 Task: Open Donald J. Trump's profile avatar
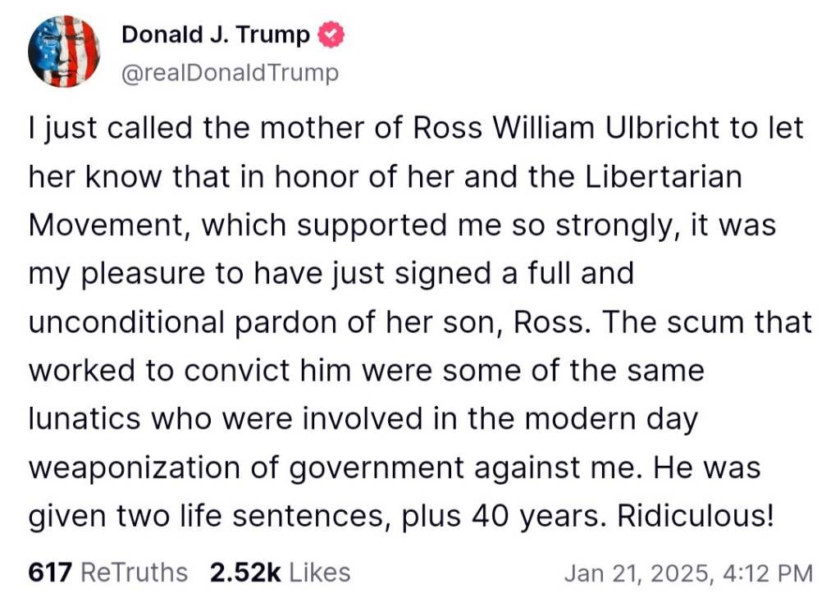coord(64,52)
